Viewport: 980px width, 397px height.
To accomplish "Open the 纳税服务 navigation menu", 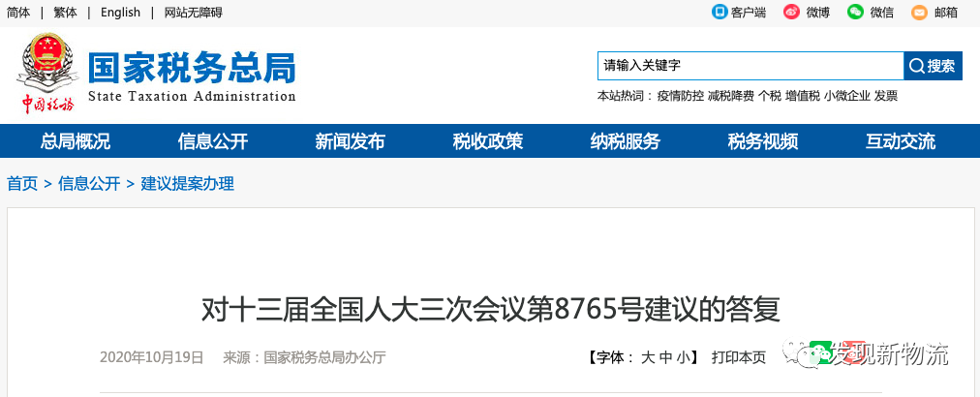I will click(x=625, y=141).
